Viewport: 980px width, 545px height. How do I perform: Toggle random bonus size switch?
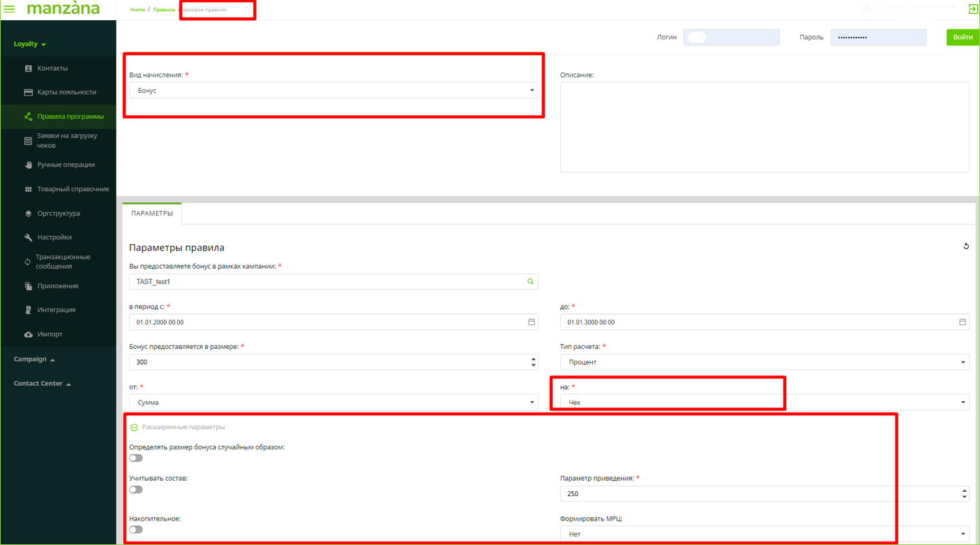click(x=136, y=458)
